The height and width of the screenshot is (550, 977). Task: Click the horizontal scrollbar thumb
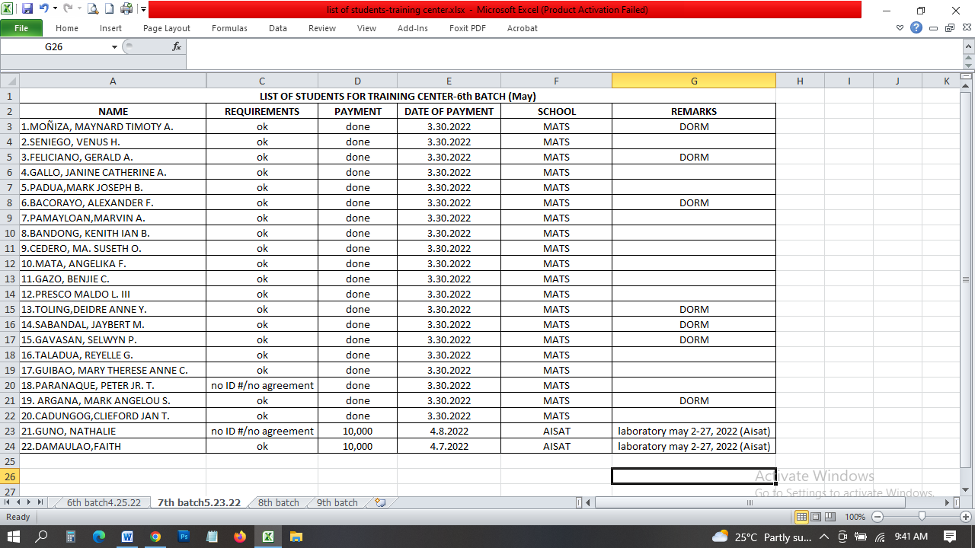pos(750,502)
